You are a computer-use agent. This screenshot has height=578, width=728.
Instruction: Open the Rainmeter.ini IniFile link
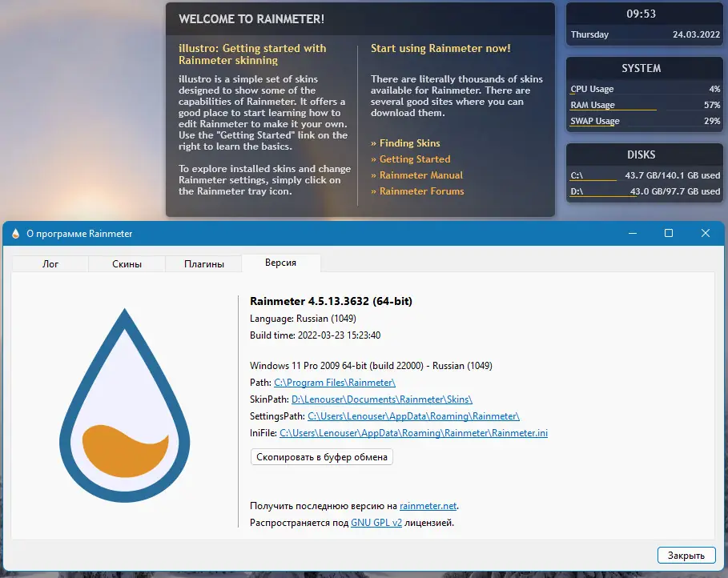pos(413,432)
